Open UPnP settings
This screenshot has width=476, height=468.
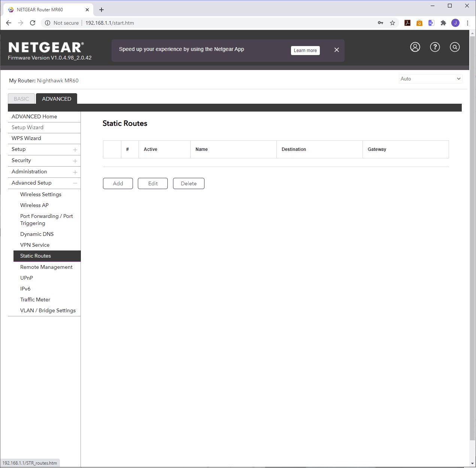(27, 278)
